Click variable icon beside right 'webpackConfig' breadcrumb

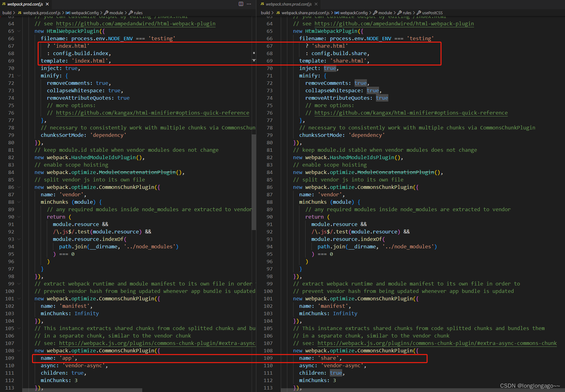pos(337,13)
